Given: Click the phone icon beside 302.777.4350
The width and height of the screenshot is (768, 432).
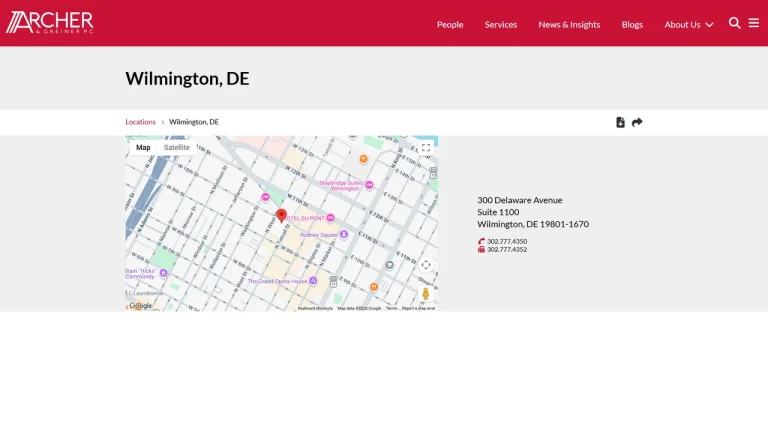Looking at the screenshot, I should (x=481, y=241).
